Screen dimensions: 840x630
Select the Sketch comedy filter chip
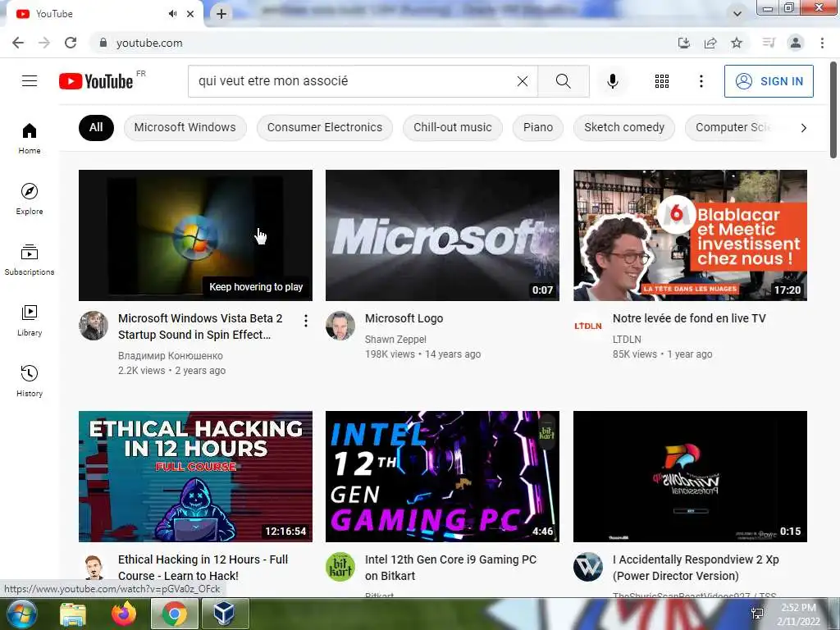[x=624, y=127]
